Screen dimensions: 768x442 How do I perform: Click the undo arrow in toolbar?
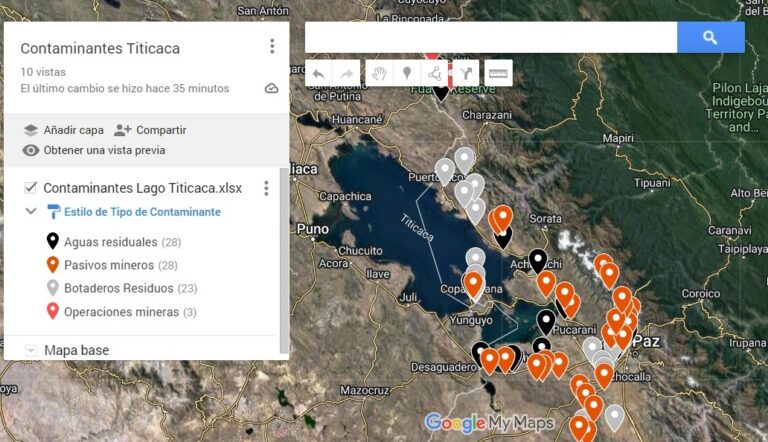coord(317,73)
